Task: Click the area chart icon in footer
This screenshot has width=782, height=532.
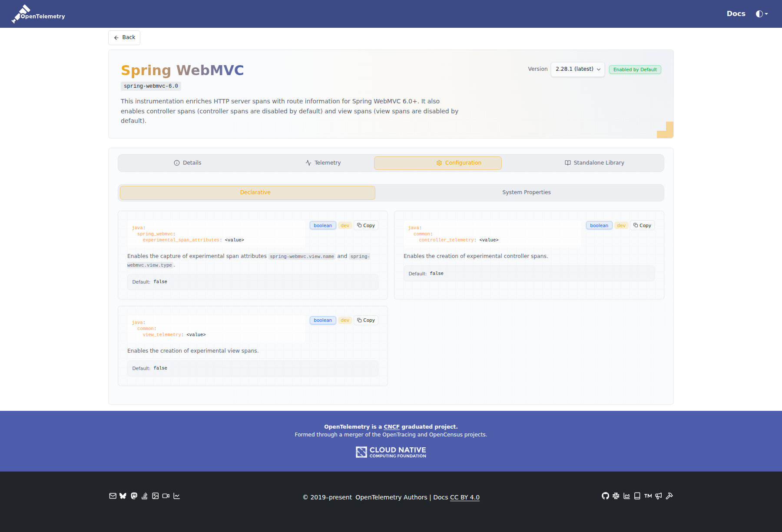Action: pyautogui.click(x=626, y=496)
